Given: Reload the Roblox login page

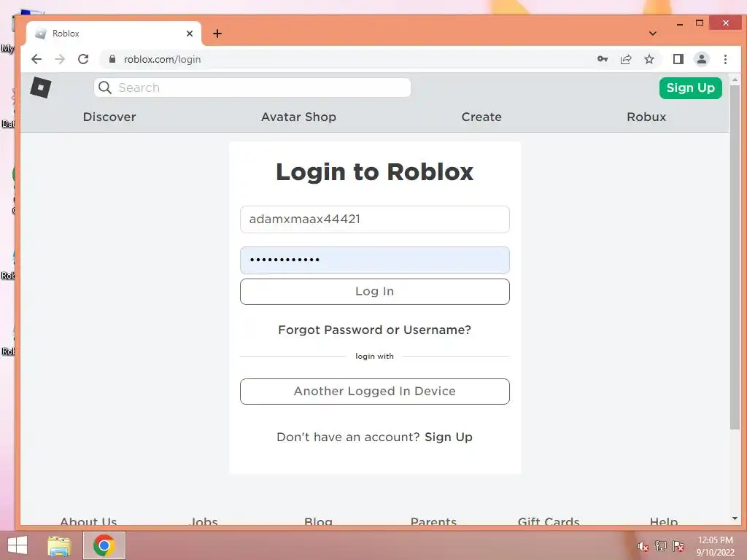Looking at the screenshot, I should click(83, 59).
